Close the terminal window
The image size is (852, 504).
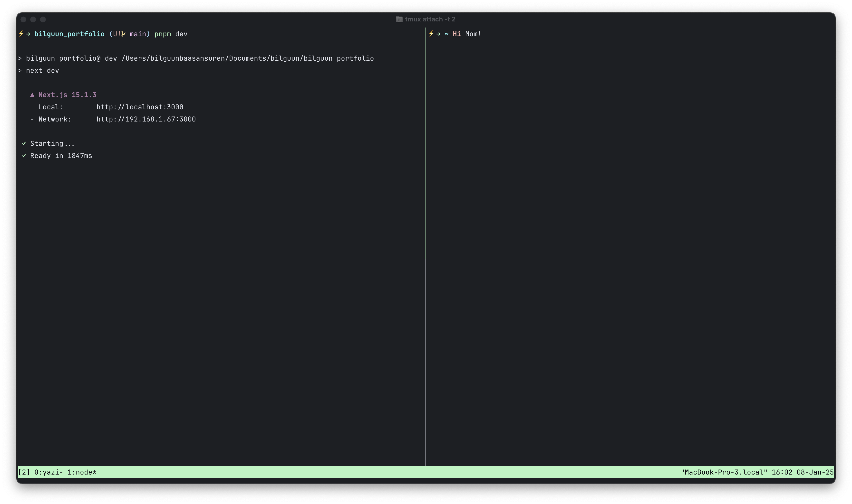[23, 19]
